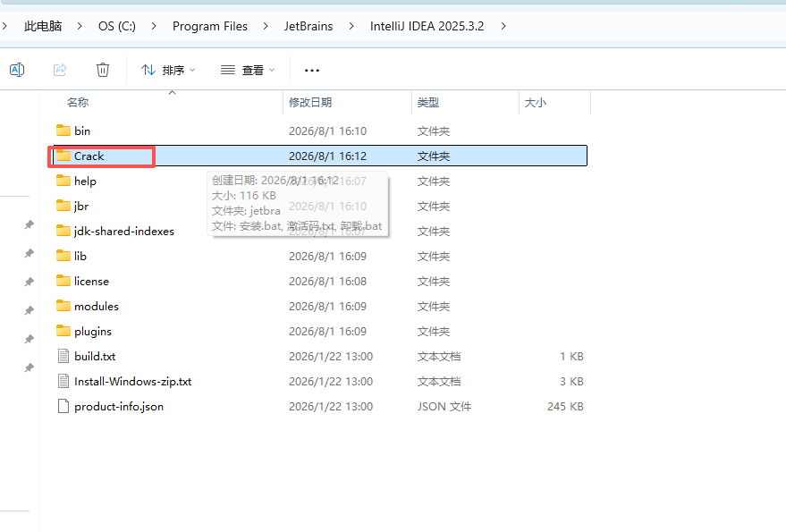
Task: Click the build.txt file name
Action: click(95, 357)
